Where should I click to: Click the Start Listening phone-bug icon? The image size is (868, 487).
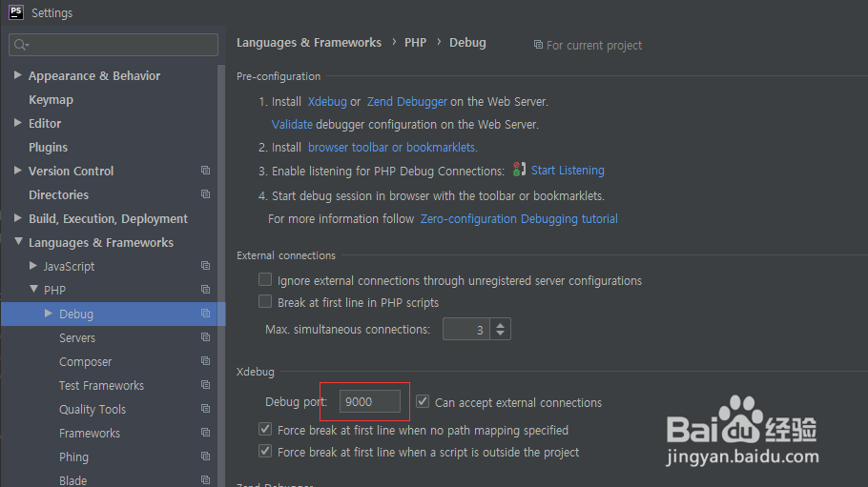[x=519, y=170]
